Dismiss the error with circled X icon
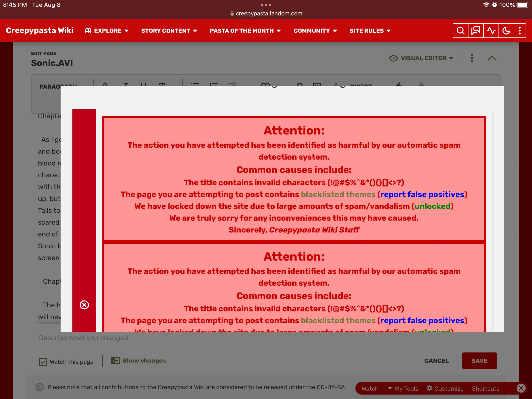The width and height of the screenshot is (532, 399). coord(84,305)
